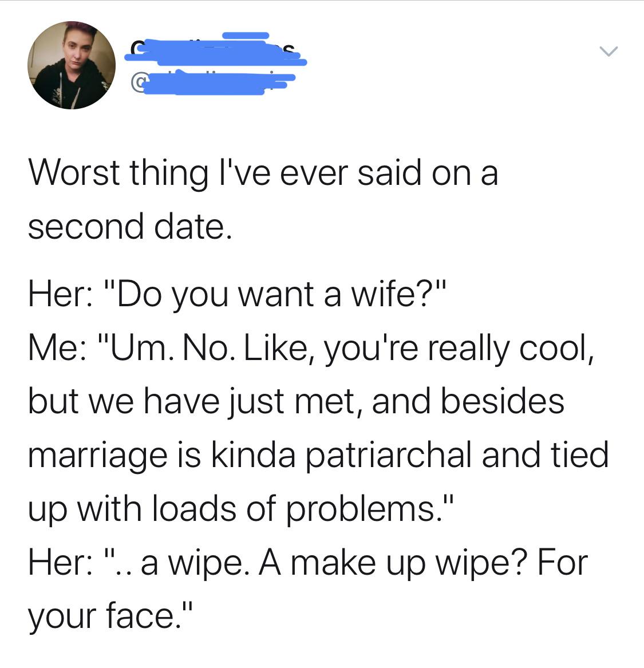Click the line "marriage is kinda patriarchal"
The image size is (644, 668).
tap(318, 454)
